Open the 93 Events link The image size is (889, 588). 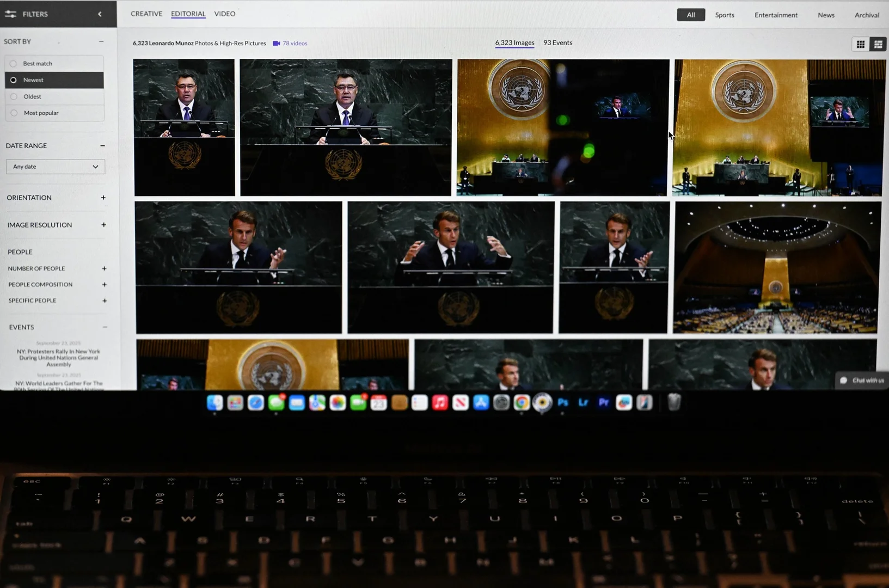point(557,42)
